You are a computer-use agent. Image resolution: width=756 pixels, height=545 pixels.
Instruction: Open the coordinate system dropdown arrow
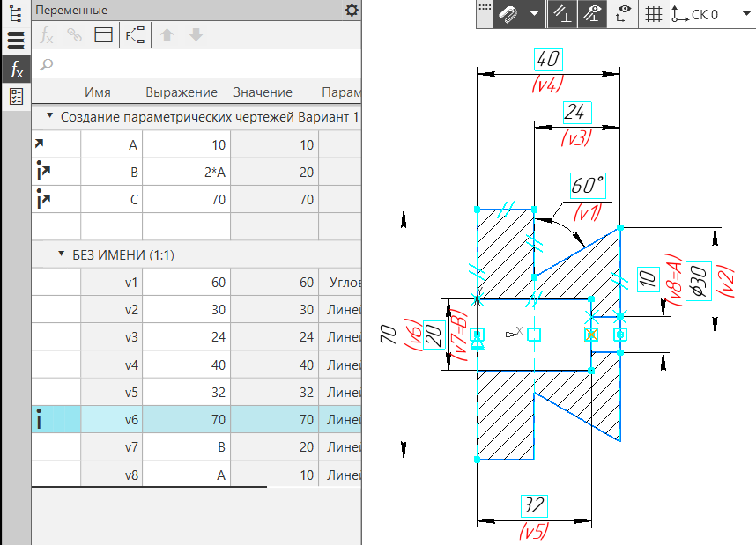[x=746, y=14]
